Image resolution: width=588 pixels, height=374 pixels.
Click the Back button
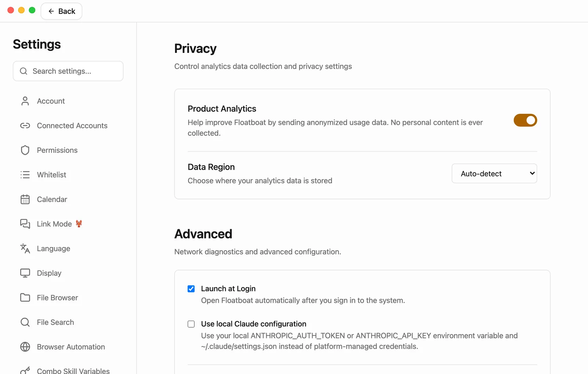61,11
